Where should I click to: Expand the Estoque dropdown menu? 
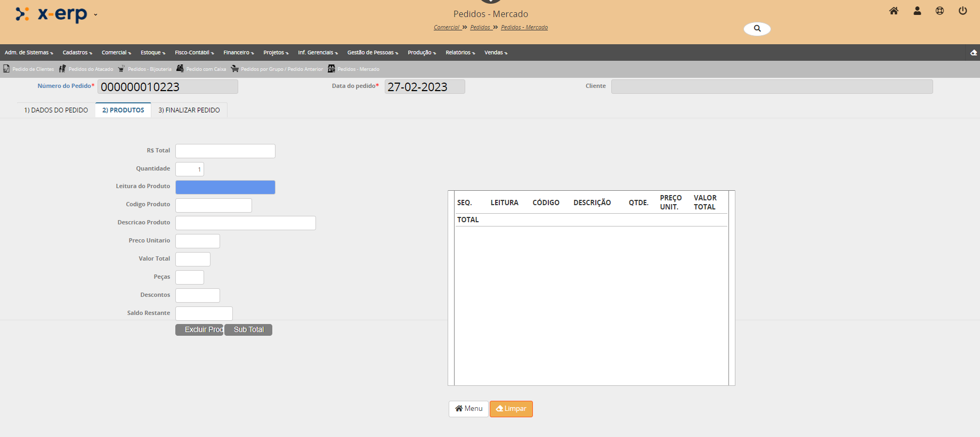[152, 53]
